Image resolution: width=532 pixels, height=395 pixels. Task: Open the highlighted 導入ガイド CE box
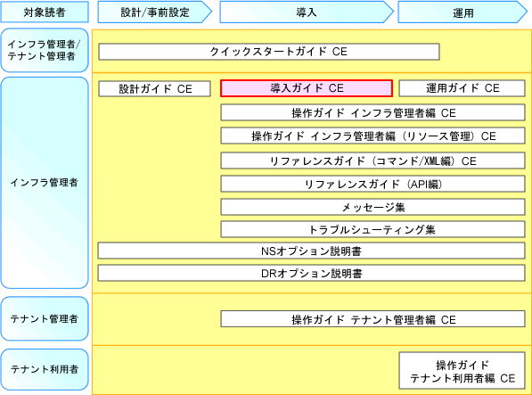pos(307,88)
